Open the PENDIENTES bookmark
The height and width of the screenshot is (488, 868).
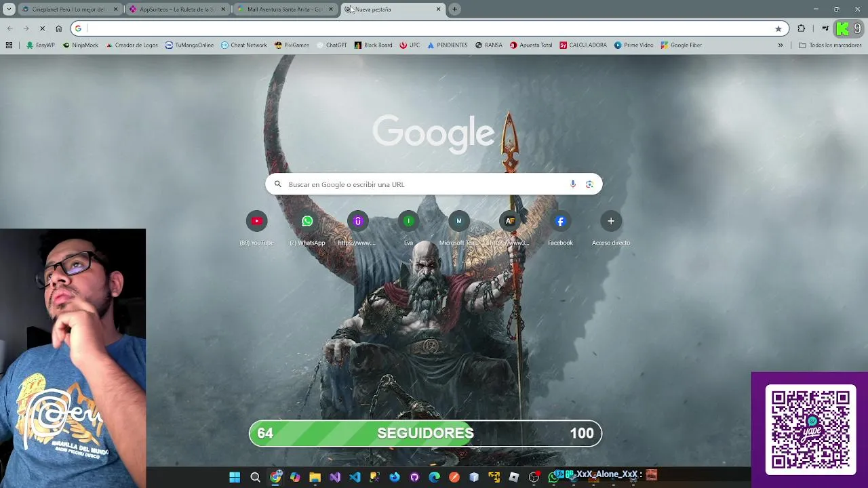447,45
